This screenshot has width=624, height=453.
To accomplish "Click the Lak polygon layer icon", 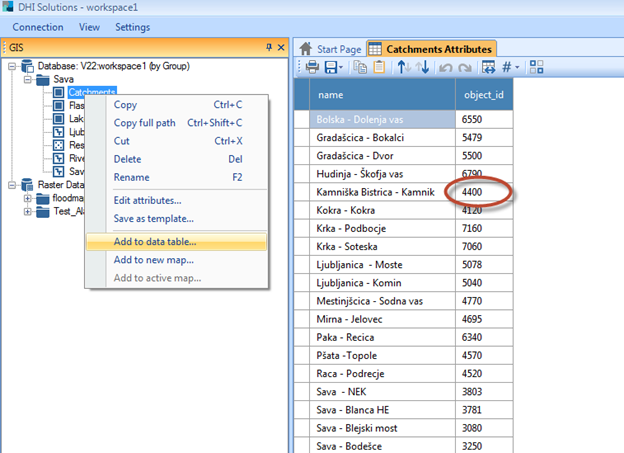I will (x=58, y=119).
